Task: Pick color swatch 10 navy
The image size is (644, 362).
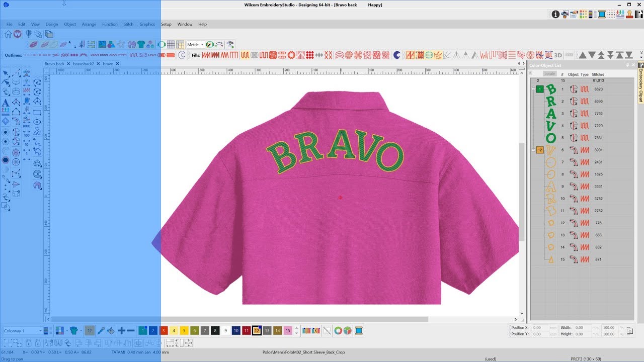Action: coord(236,331)
